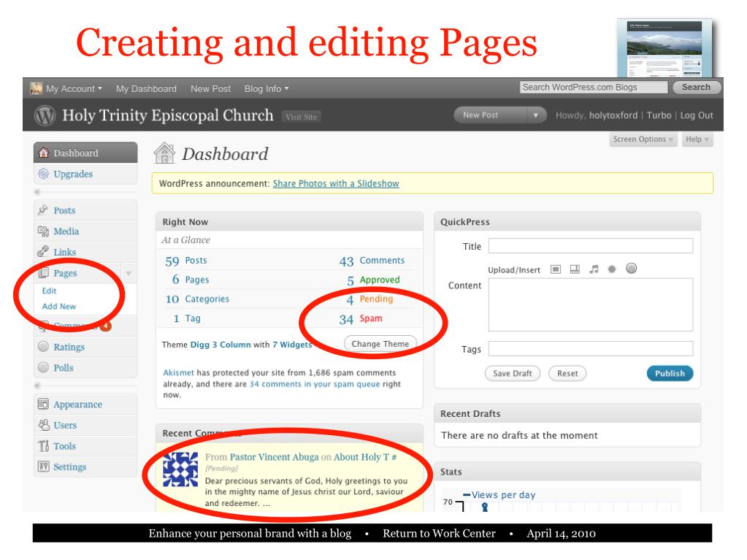The width and height of the screenshot is (747, 560).
Task: Expand the New Post button arrow
Action: (536, 115)
